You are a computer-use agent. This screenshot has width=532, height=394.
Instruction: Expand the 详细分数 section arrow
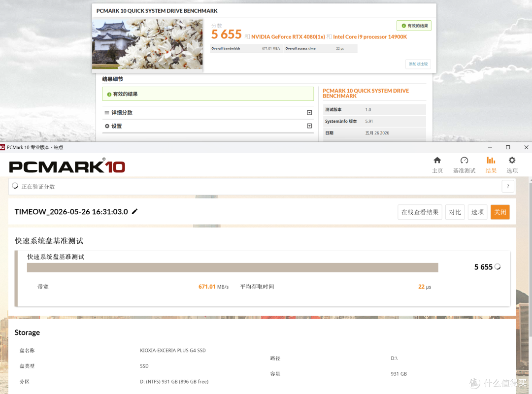click(309, 113)
